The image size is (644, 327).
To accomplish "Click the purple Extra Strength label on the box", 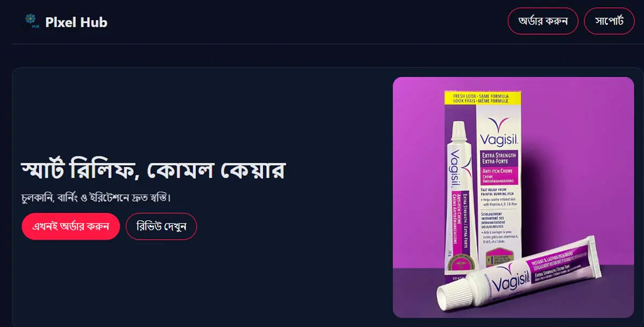I will (497, 158).
